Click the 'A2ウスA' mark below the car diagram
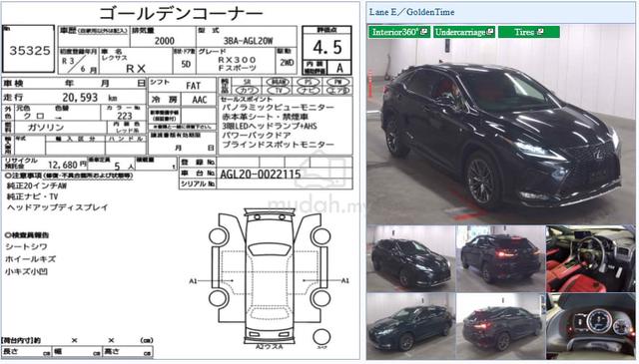The width and height of the screenshot is (639, 364). [x=269, y=347]
